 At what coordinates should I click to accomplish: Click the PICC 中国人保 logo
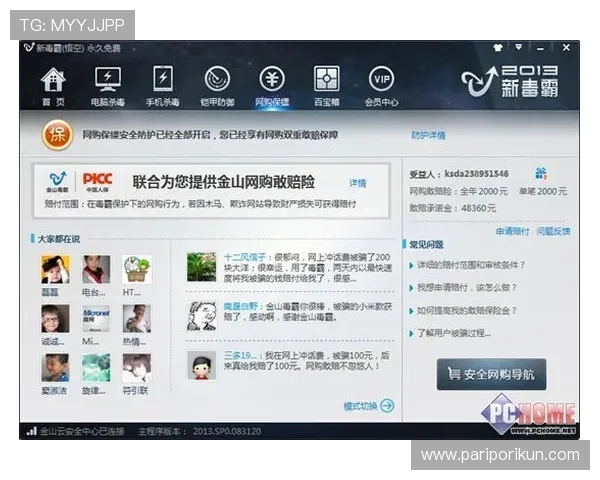tap(98, 182)
